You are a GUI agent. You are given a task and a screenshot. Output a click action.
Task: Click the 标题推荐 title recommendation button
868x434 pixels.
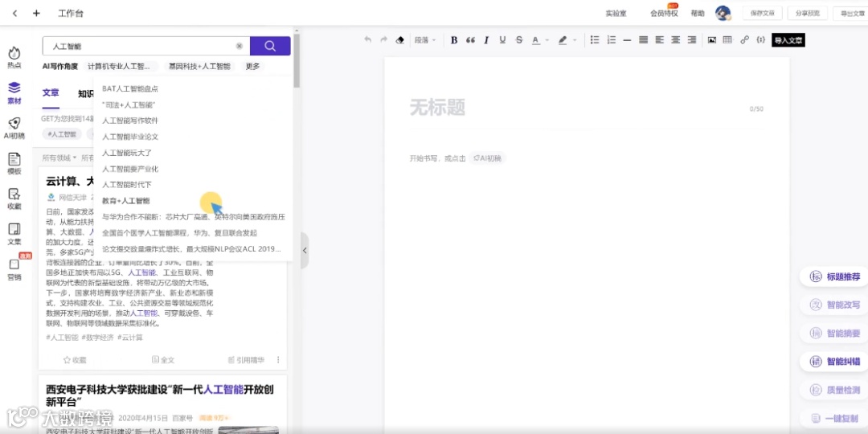pos(836,276)
